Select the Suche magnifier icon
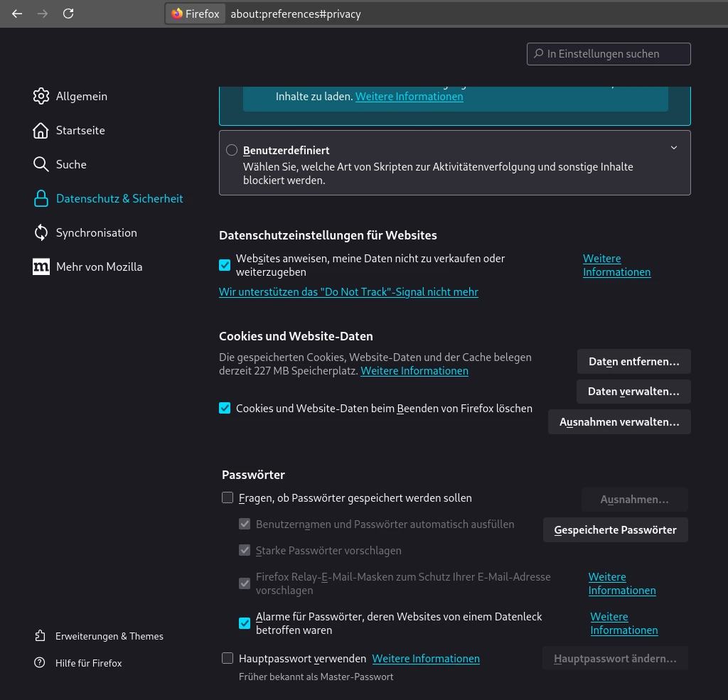The image size is (728, 700). coord(41,164)
